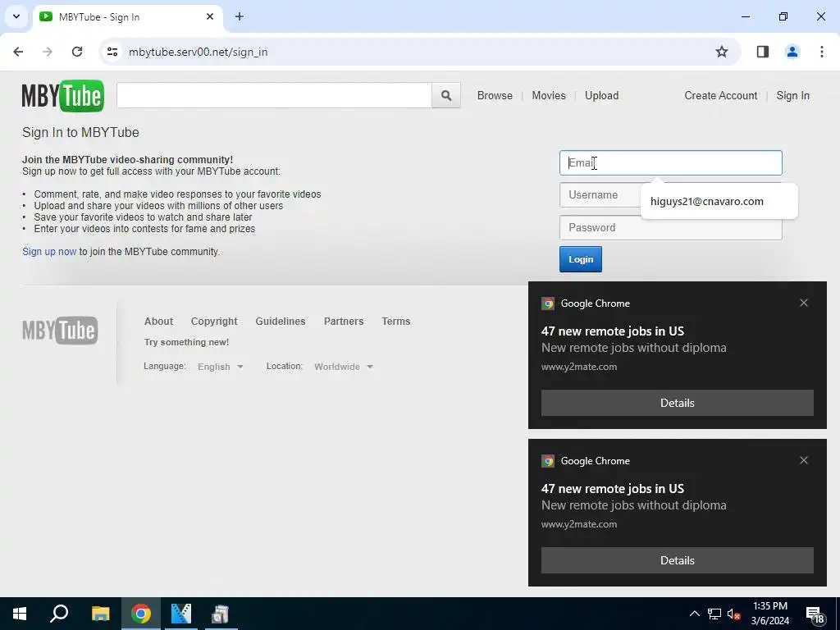The image size is (840, 630).
Task: Open the Windows Start menu
Action: [20, 614]
